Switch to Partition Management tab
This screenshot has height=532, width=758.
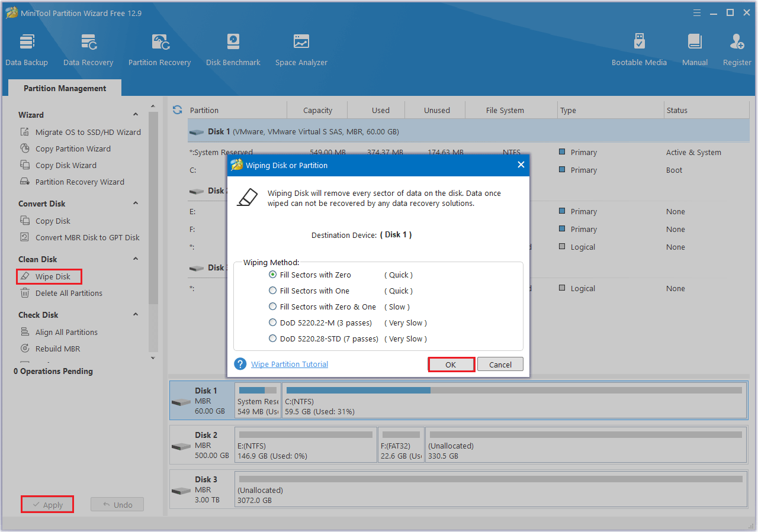[65, 88]
